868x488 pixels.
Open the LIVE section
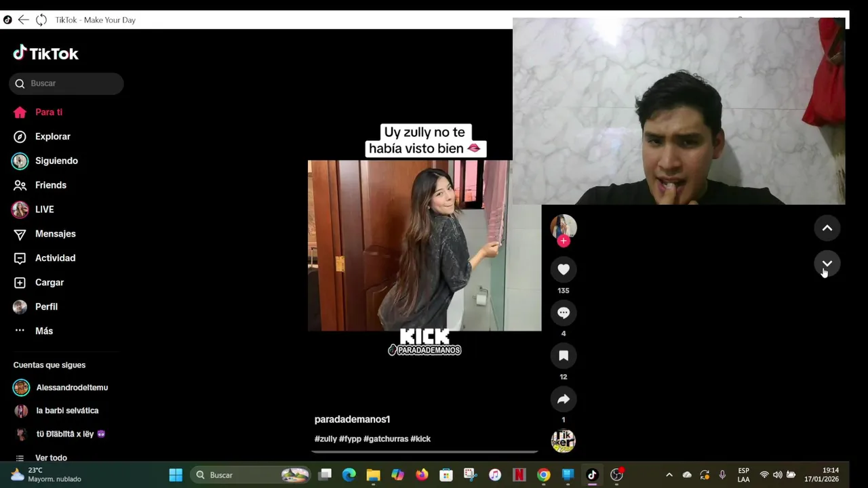click(44, 210)
